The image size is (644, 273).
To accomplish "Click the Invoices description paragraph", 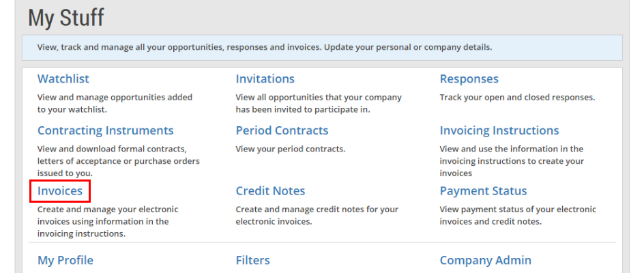I will (108, 221).
